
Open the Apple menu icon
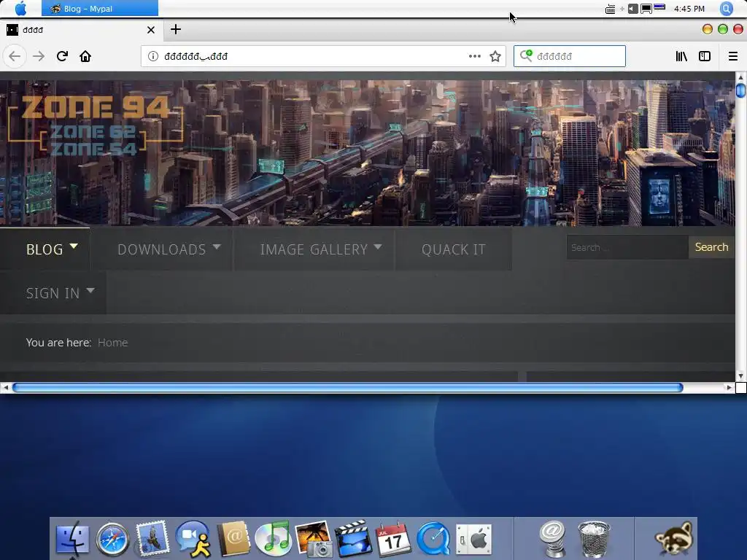coord(20,8)
